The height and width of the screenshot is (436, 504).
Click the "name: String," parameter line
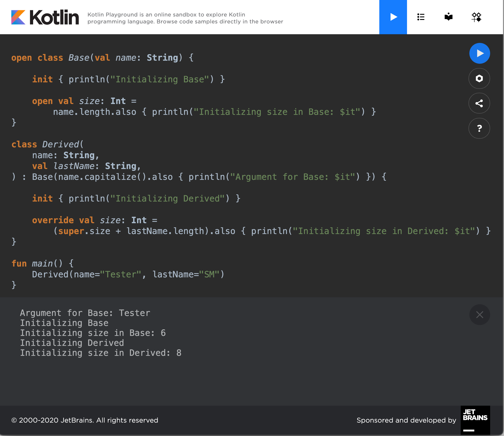tap(66, 155)
